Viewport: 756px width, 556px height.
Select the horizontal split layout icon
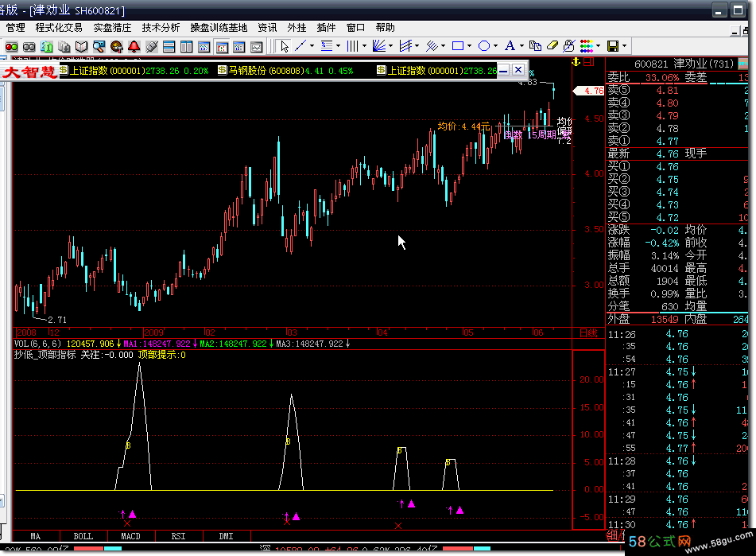169,47
